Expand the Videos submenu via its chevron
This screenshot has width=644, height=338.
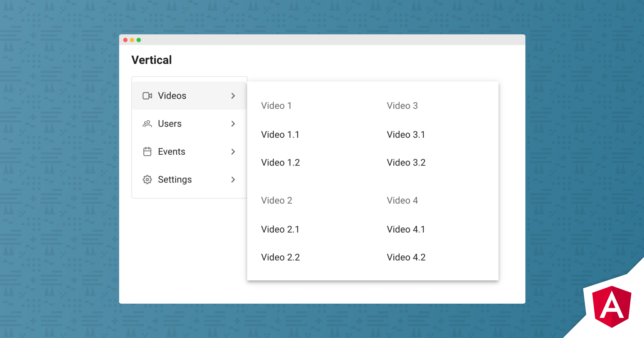click(233, 96)
